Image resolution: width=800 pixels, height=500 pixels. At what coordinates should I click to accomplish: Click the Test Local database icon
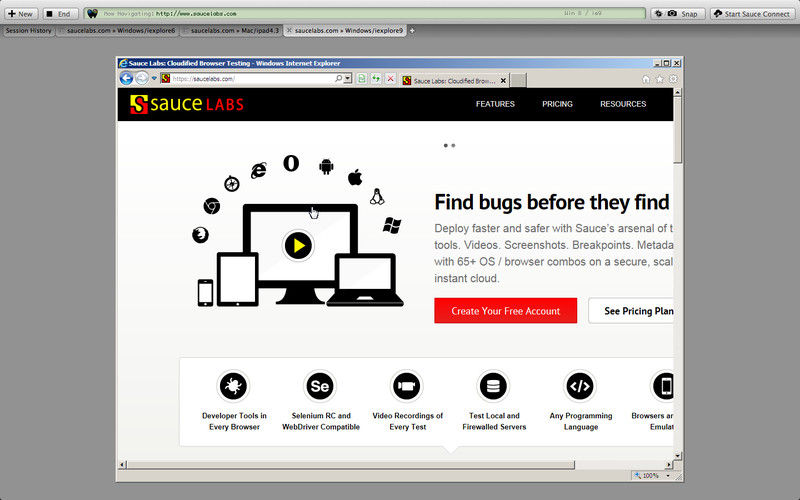493,386
